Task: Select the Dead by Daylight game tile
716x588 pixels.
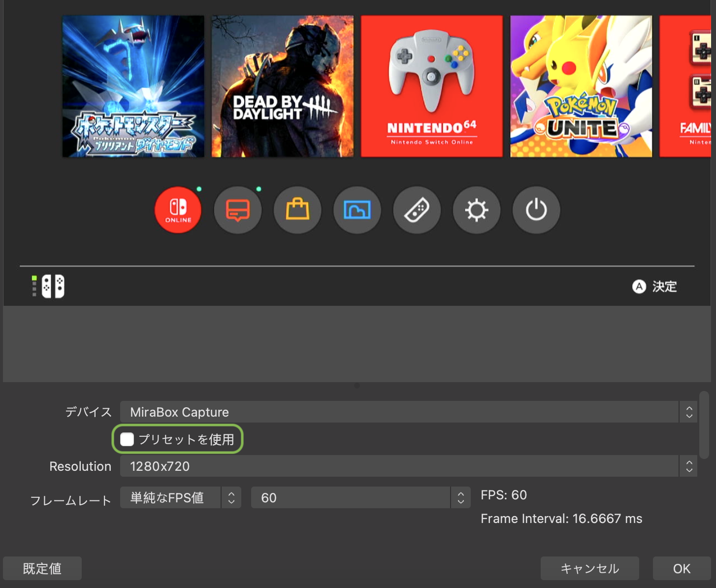Action: pyautogui.click(x=282, y=86)
